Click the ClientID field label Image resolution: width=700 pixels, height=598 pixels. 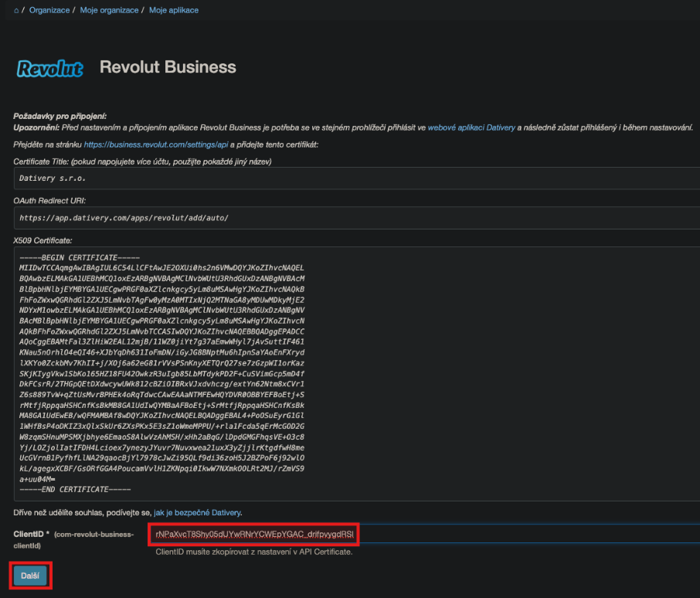[73, 539]
